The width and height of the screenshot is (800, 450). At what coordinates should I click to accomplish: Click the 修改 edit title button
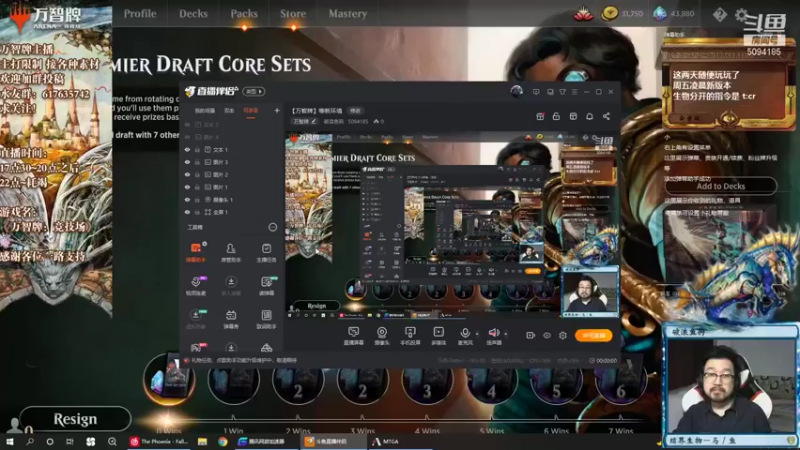[355, 111]
